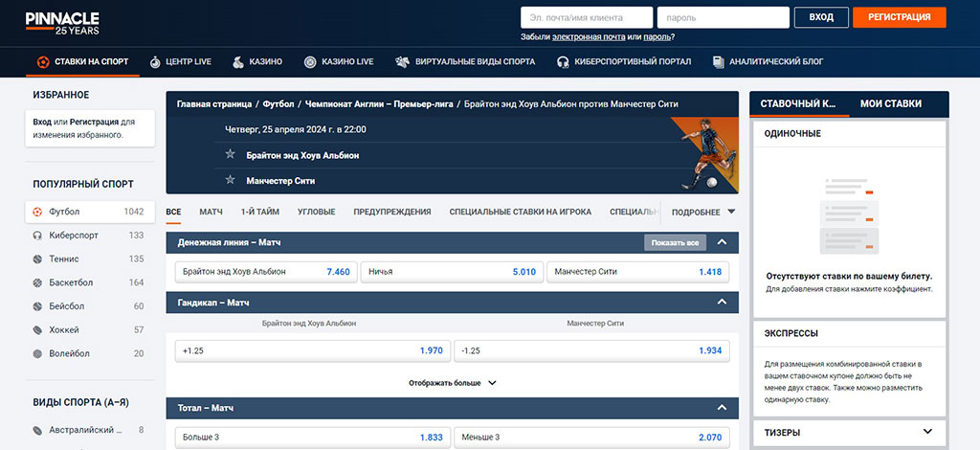Click the Вход button in the header
Viewport: 980px width, 450px height.
click(x=821, y=17)
